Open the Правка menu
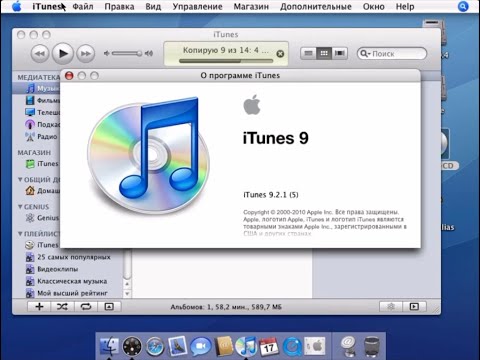The height and width of the screenshot is (360, 480). click(x=119, y=7)
